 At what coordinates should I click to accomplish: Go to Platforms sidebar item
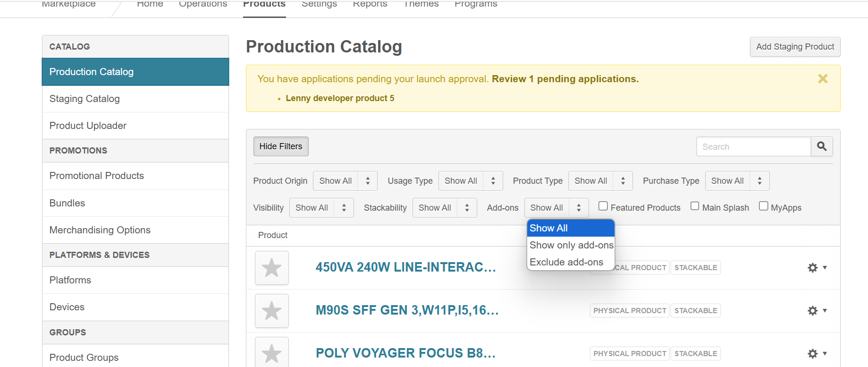tap(135, 280)
